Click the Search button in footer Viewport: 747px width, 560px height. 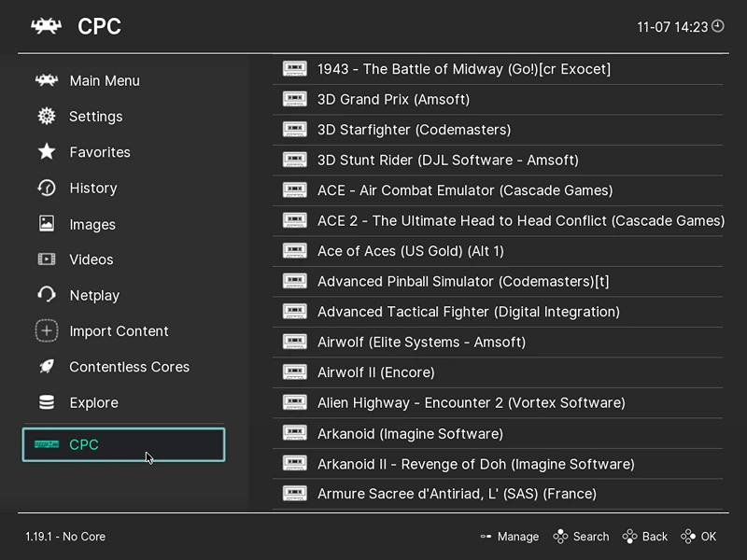click(x=581, y=537)
